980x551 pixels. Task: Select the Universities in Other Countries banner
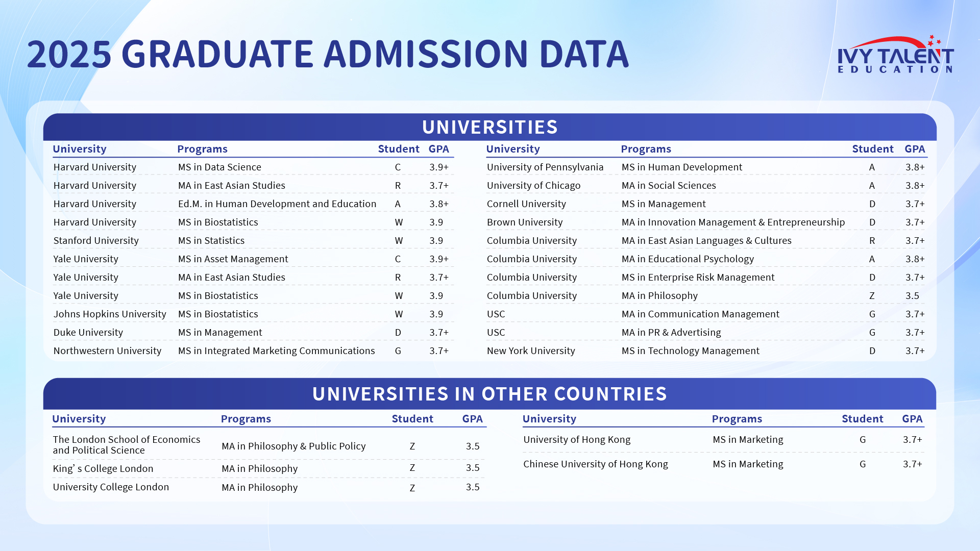pos(489,394)
